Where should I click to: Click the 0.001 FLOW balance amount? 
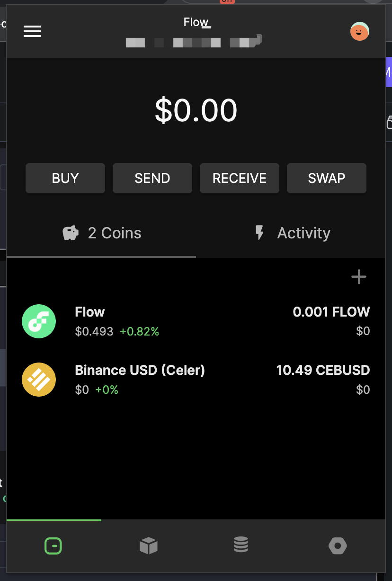(x=331, y=312)
